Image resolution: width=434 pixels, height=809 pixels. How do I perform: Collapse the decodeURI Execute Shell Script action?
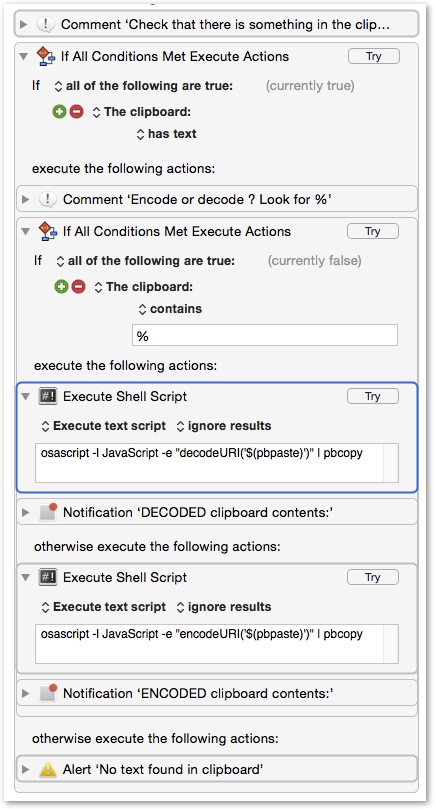(25, 396)
